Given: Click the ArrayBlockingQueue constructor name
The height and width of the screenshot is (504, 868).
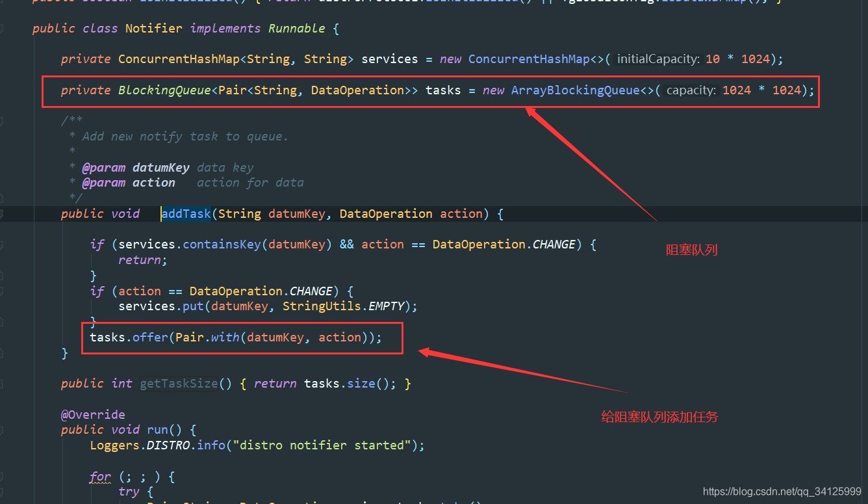Looking at the screenshot, I should click(575, 90).
